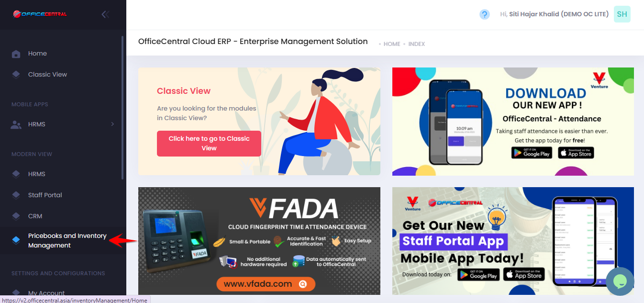Viewport: 644px width, 303px height.
Task: Collapse sidebar with double chevron icon
Action: [x=105, y=14]
